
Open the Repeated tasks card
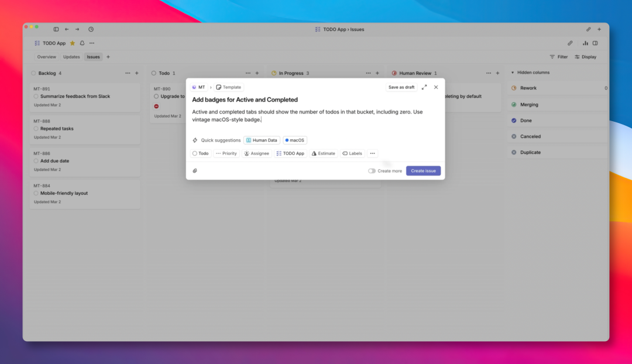[x=85, y=130]
